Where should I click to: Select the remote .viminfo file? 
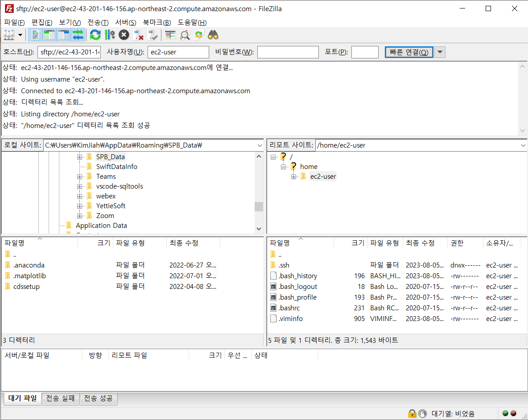(x=290, y=319)
